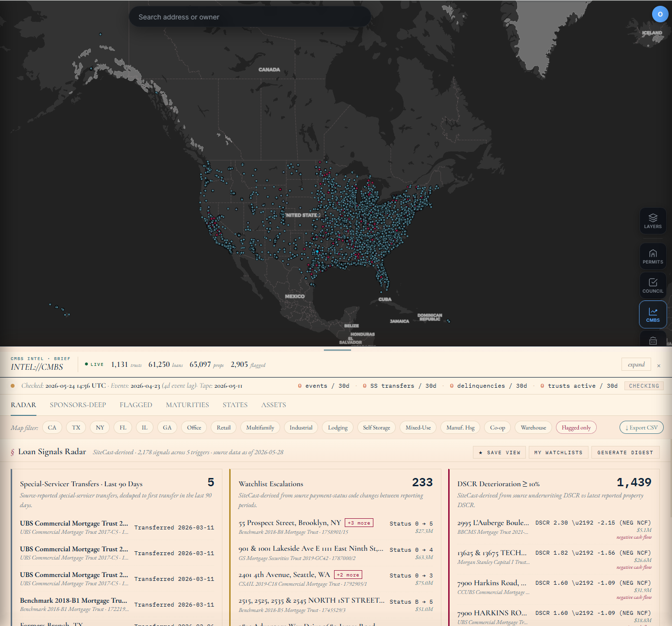The height and width of the screenshot is (626, 672).
Task: Click the LIVE status indicator
Action: [x=94, y=364]
